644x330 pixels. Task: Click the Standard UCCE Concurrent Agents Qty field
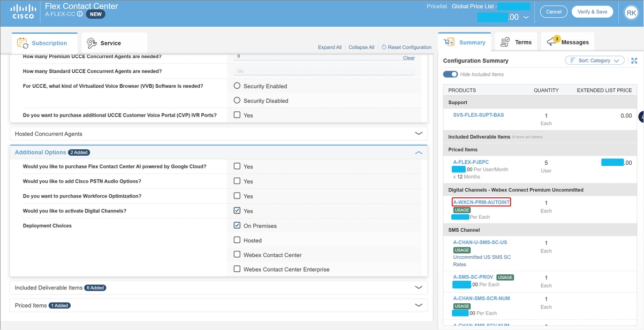click(324, 71)
